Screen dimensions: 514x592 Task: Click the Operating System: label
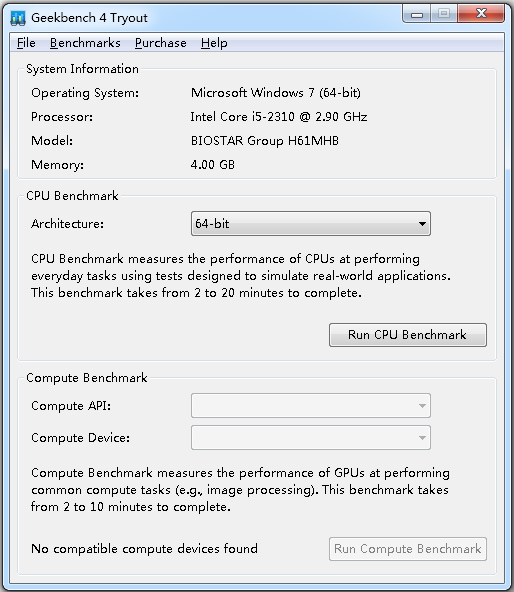coord(85,93)
